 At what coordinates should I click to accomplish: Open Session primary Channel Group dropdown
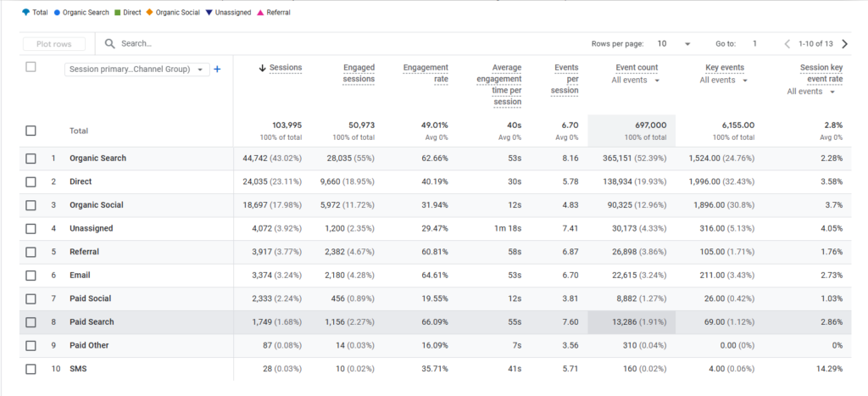tap(137, 70)
